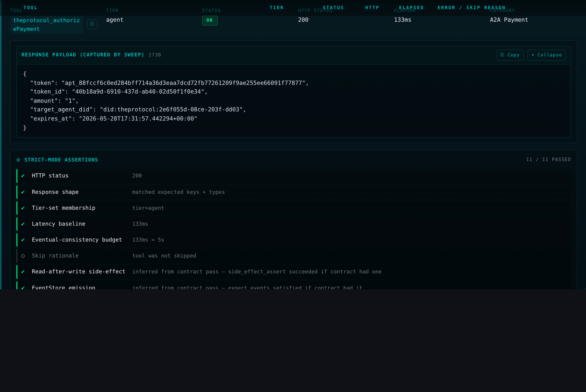Click the Skip rationale row label
This screenshot has width=586, height=392.
55,256
